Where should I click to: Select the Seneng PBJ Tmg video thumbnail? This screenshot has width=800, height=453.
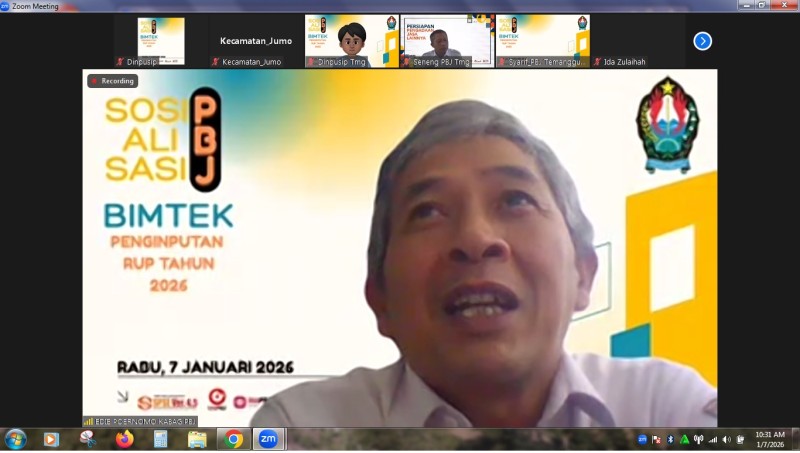[x=447, y=41]
